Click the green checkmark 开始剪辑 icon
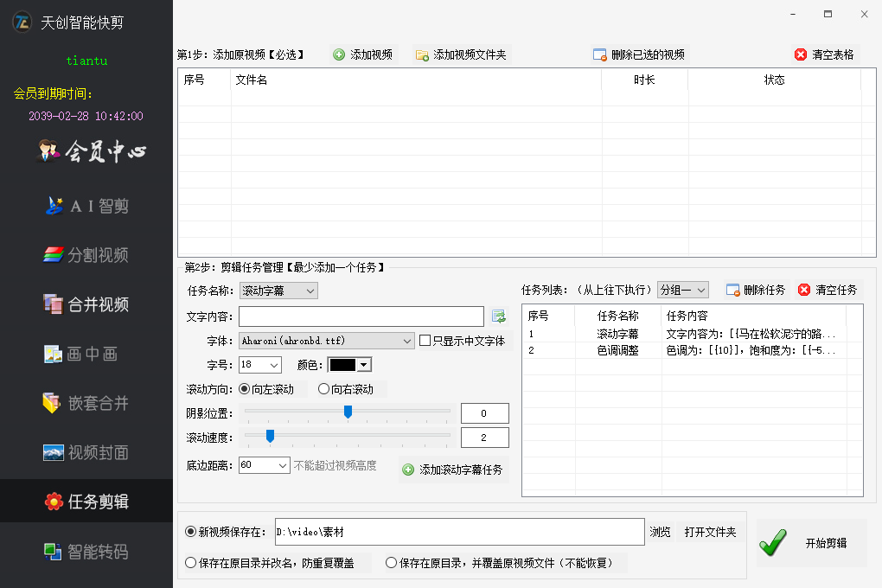882x588 pixels. [x=773, y=542]
